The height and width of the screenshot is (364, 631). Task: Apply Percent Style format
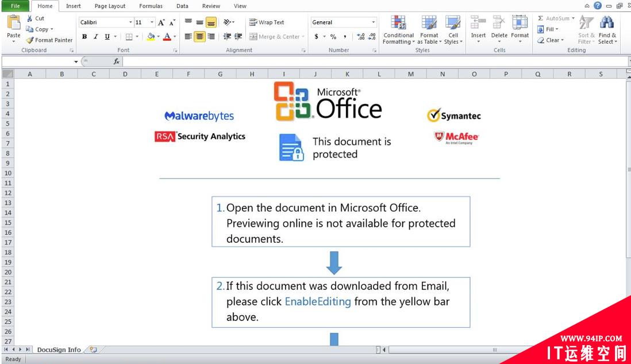(x=333, y=37)
